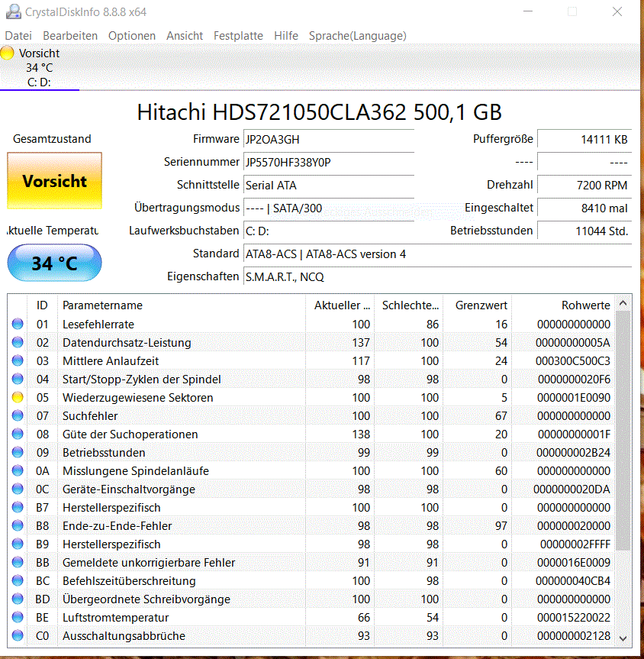644x659 pixels.
Task: Select raw value 0000016E0009 of unkorrigierbare Fehler
Action: (x=574, y=562)
